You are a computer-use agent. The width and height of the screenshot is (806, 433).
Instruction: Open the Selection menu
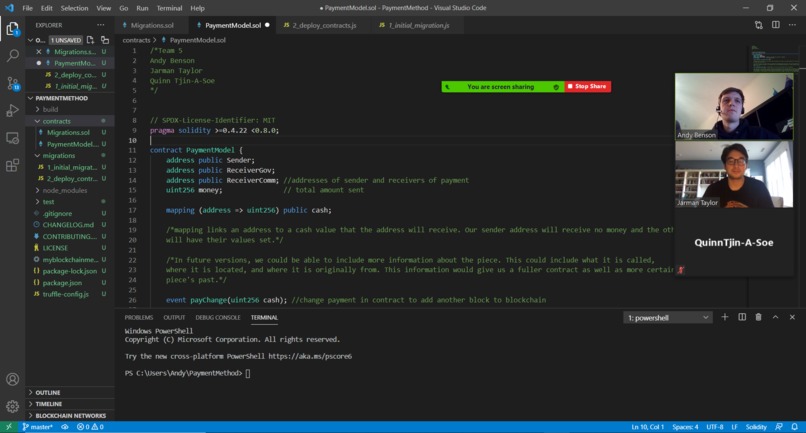point(74,8)
